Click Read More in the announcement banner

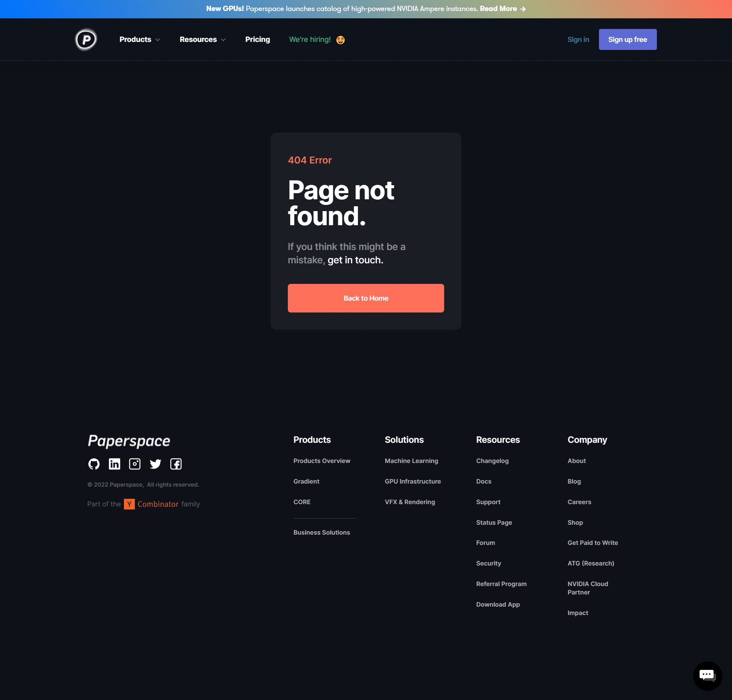click(x=503, y=9)
